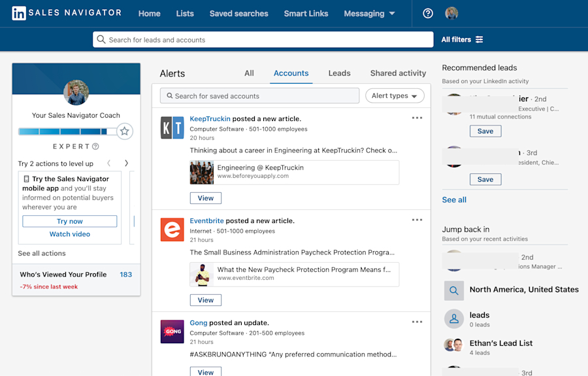Switch to the Shared activity tab
The image size is (588, 376).
click(399, 73)
